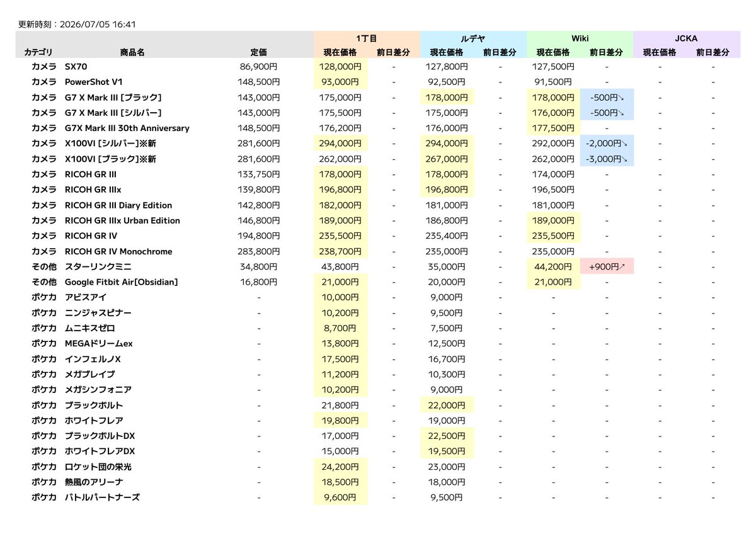Click the 熱風のアリーナ product name
The width and height of the screenshot is (756, 534).
tap(94, 482)
